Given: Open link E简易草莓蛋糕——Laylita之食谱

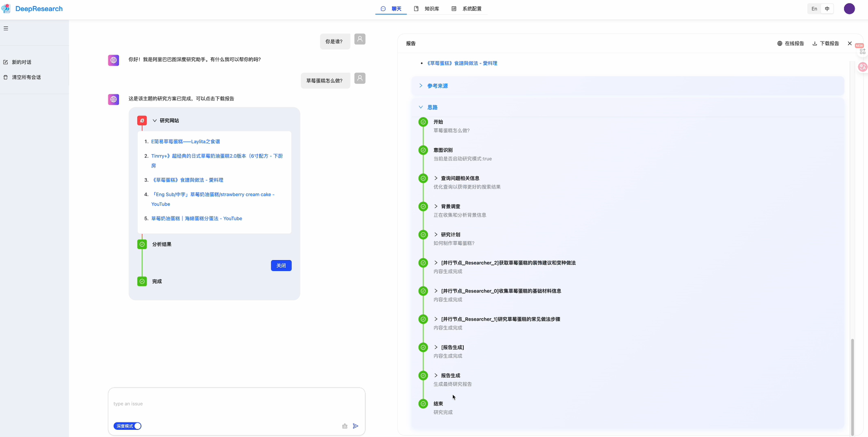Looking at the screenshot, I should click(186, 142).
